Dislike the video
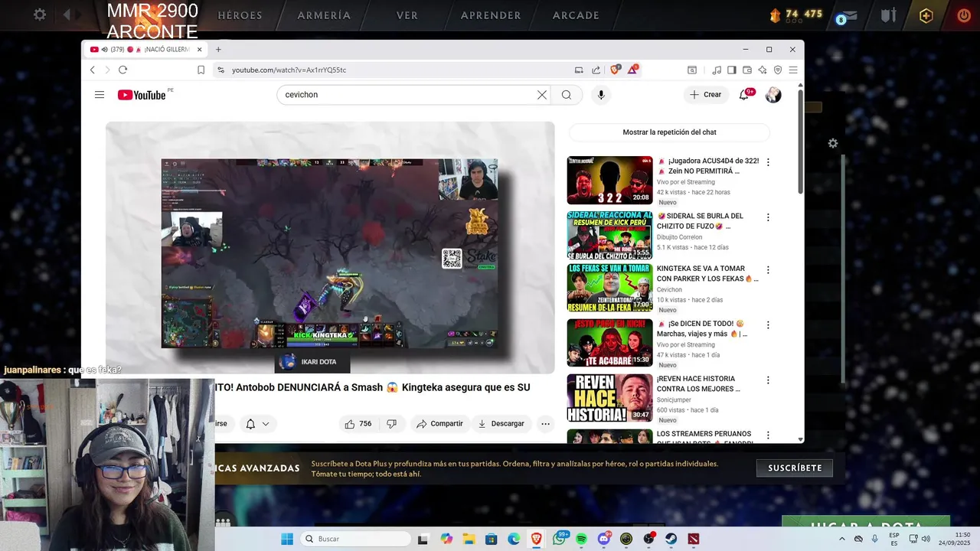980x551 pixels. [x=391, y=424]
